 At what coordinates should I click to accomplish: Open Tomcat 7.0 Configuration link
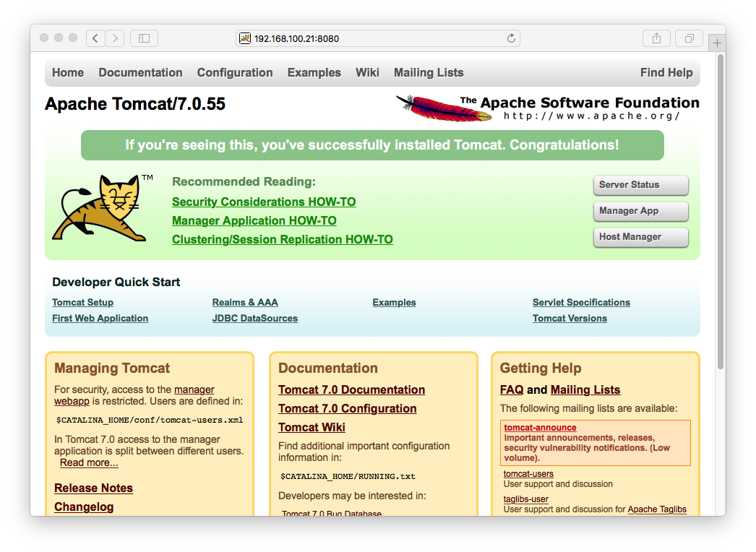(x=347, y=408)
